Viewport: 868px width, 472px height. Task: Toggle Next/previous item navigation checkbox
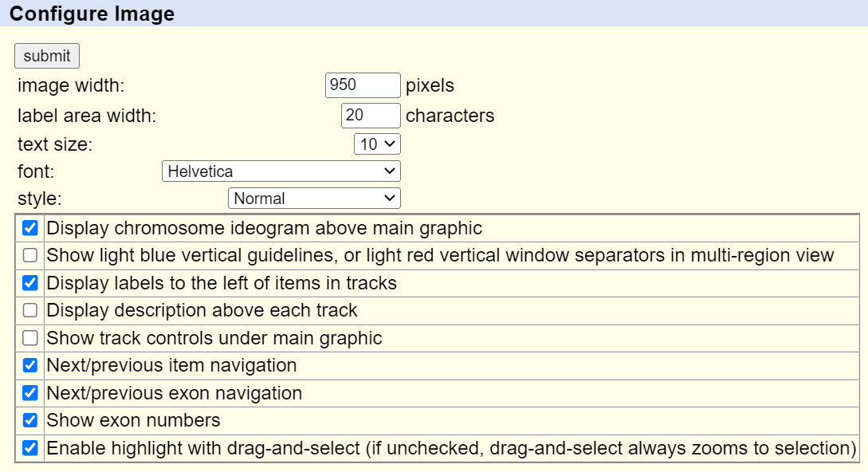click(30, 366)
